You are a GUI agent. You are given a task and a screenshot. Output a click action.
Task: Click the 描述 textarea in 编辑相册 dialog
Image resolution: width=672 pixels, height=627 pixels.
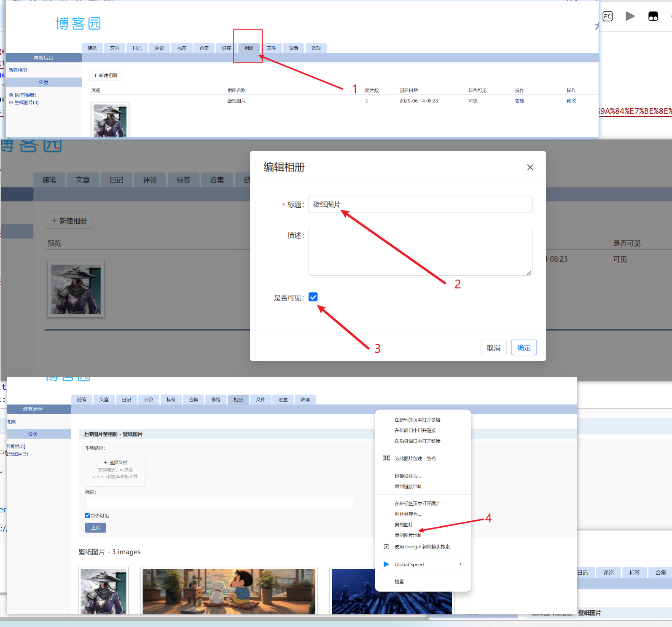[x=420, y=251]
